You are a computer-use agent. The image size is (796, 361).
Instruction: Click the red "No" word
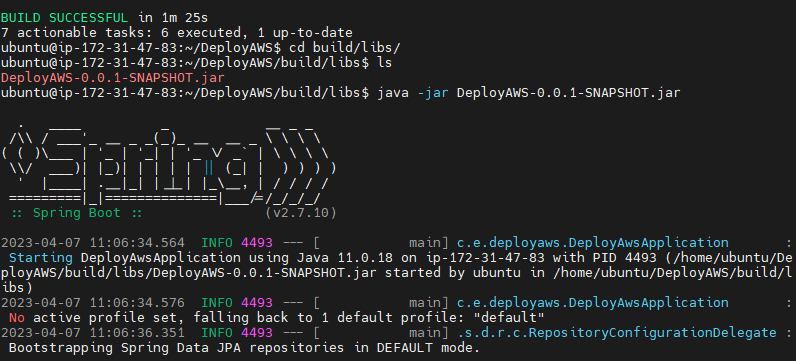17,318
